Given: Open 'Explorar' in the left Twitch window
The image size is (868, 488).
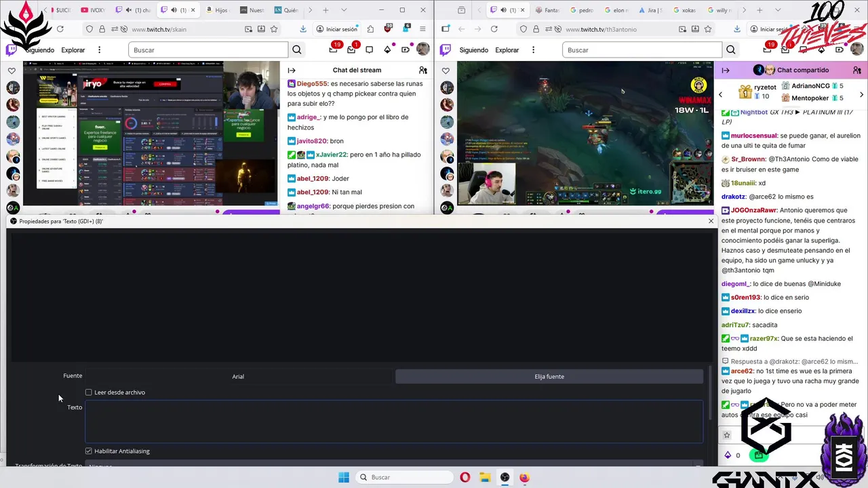Looking at the screenshot, I should coord(73,50).
